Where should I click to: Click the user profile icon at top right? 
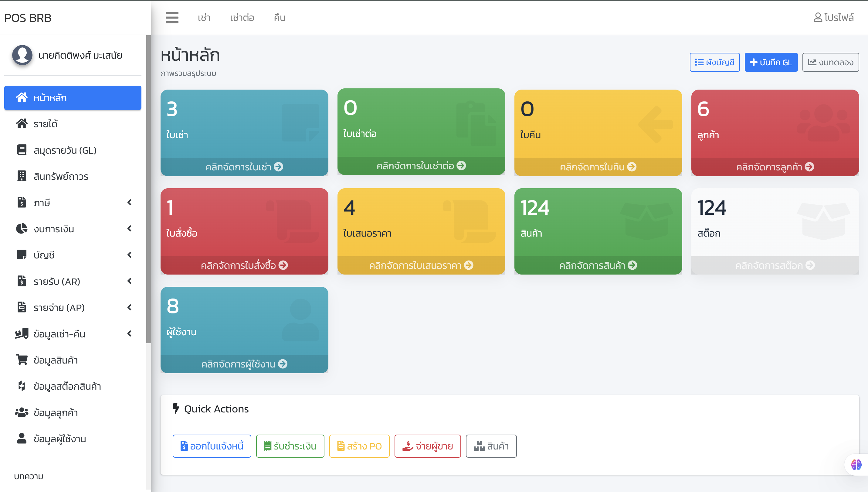pos(817,18)
